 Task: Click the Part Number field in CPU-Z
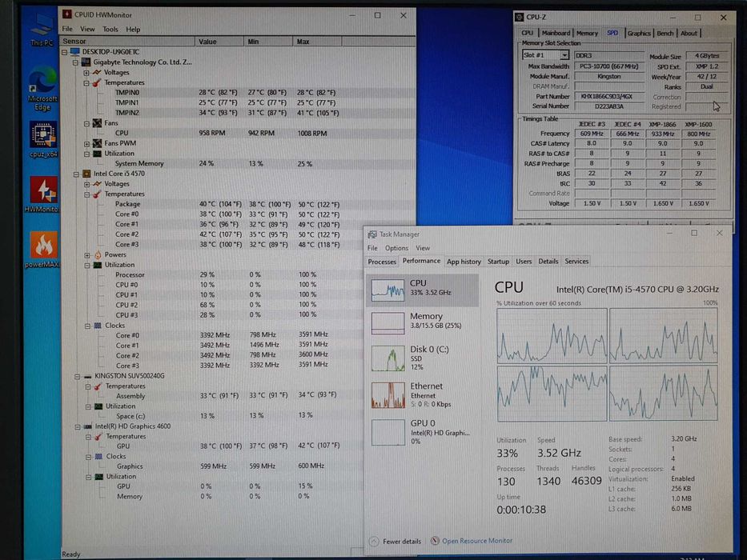click(x=609, y=96)
